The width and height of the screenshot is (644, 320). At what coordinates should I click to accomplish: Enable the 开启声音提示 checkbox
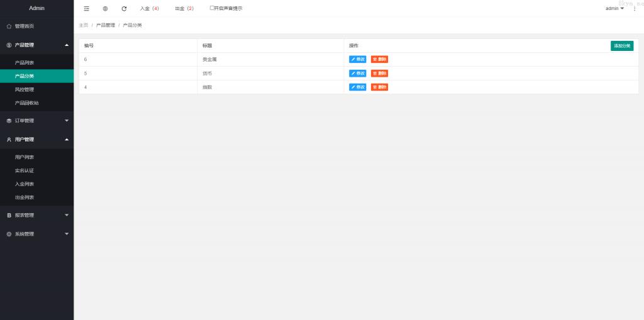212,8
